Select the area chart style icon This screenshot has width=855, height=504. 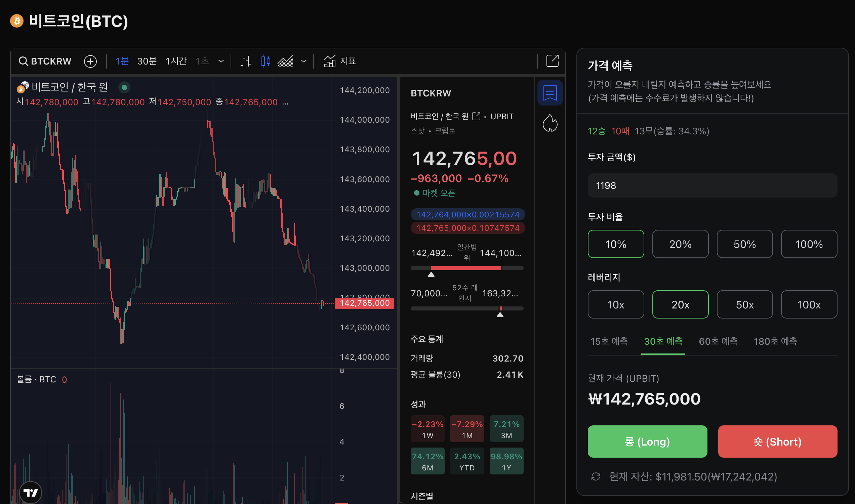(285, 61)
